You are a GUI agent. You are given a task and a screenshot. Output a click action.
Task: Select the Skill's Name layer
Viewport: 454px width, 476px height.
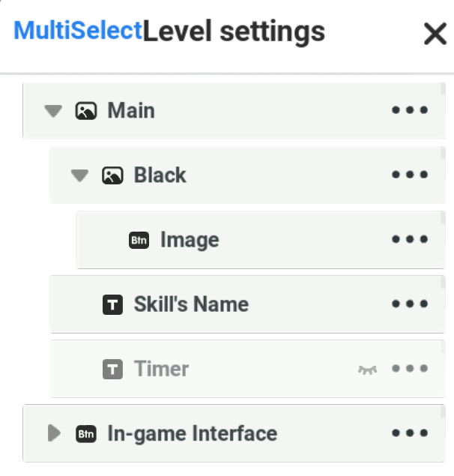point(247,304)
